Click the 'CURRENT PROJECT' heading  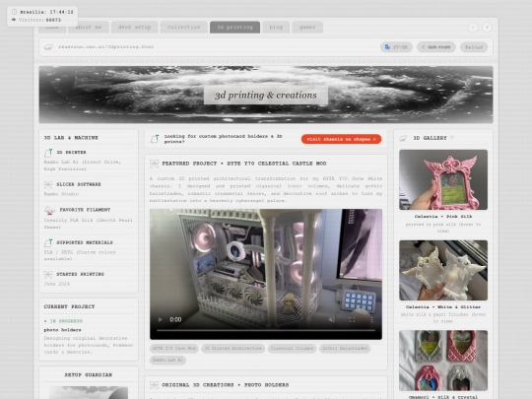click(x=69, y=306)
